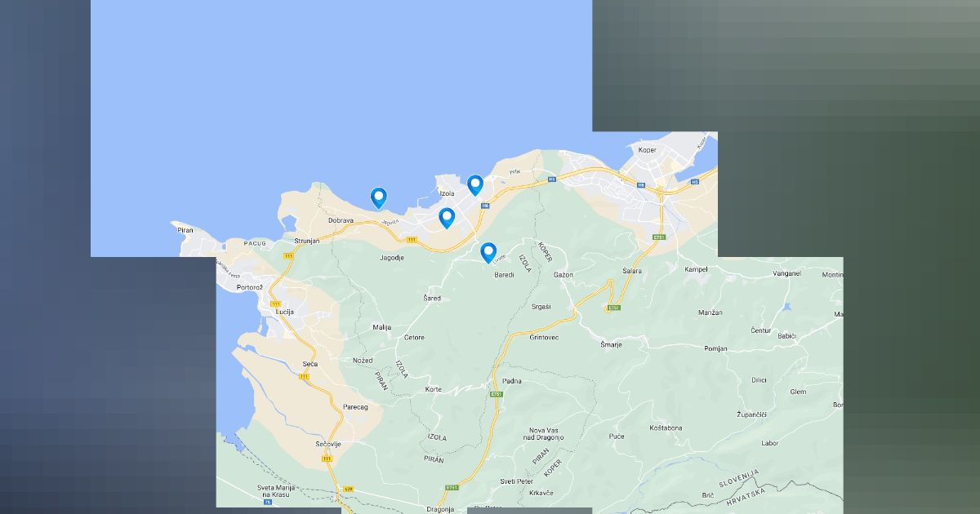Click the Srgaši village label
The image size is (980, 514).
pyautogui.click(x=541, y=307)
